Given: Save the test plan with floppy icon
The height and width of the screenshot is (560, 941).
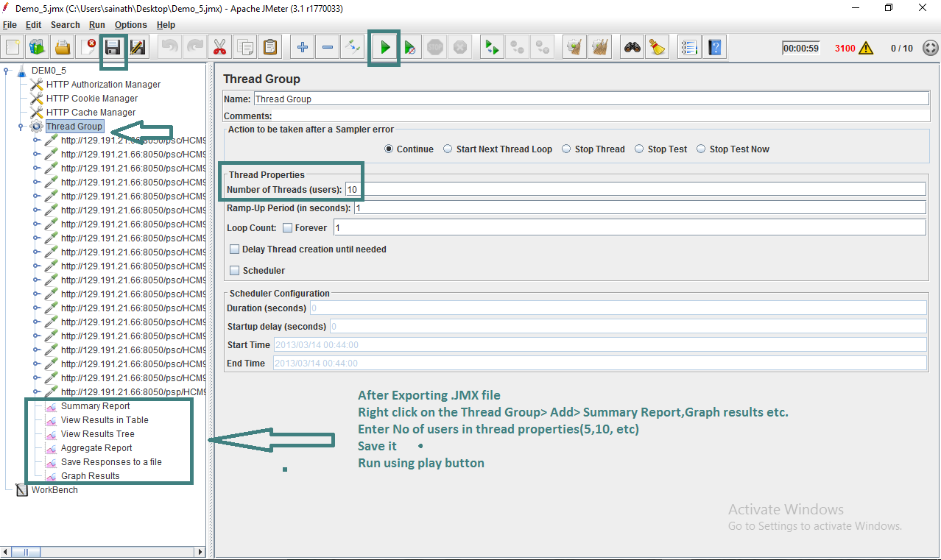Looking at the screenshot, I should pyautogui.click(x=113, y=48).
